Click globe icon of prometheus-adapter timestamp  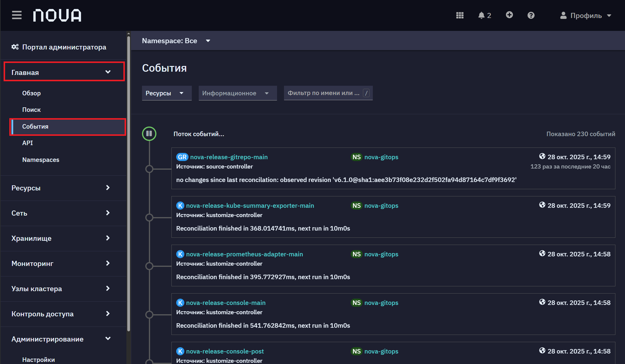(542, 253)
